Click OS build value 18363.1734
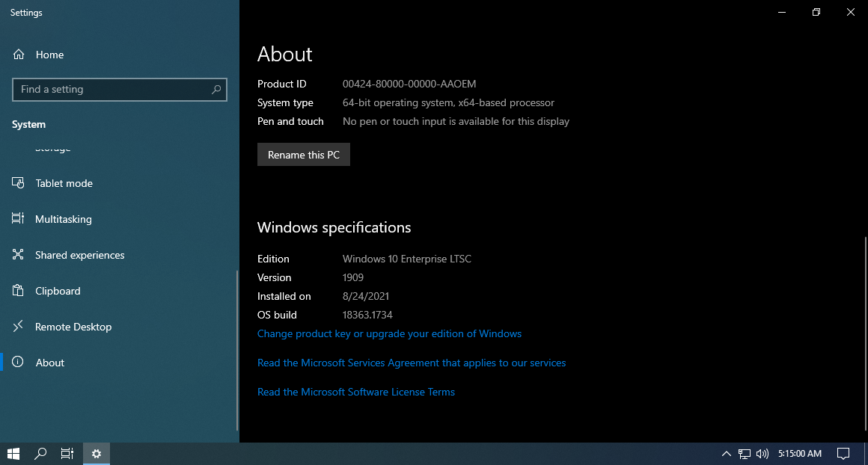 click(x=367, y=315)
